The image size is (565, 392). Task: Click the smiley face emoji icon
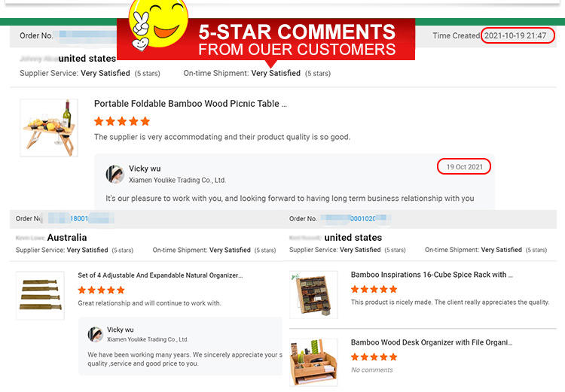158,24
